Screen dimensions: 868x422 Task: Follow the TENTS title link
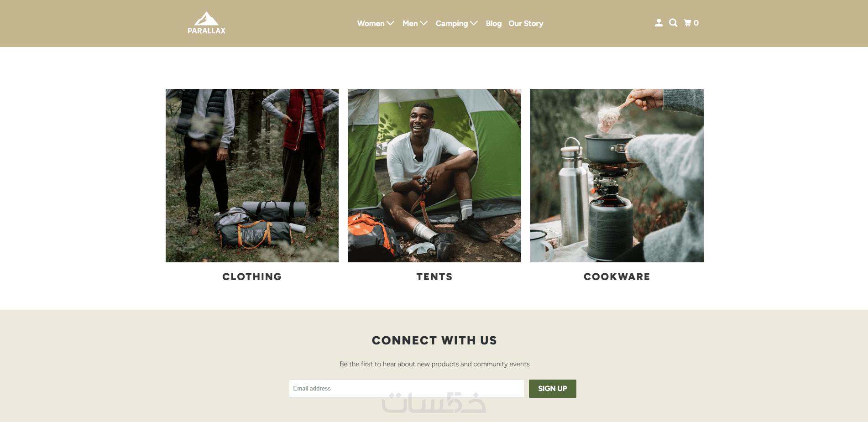tap(434, 277)
